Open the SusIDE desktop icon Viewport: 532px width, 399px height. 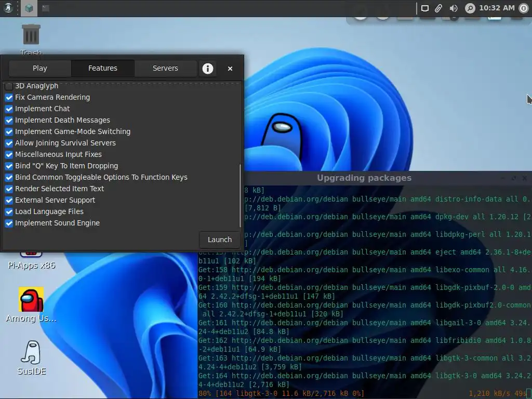pyautogui.click(x=31, y=358)
